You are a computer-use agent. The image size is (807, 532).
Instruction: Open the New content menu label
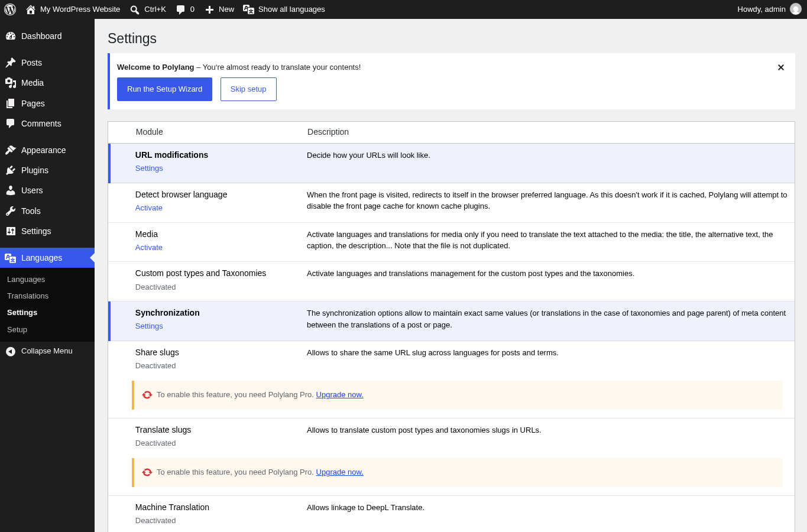226,9
